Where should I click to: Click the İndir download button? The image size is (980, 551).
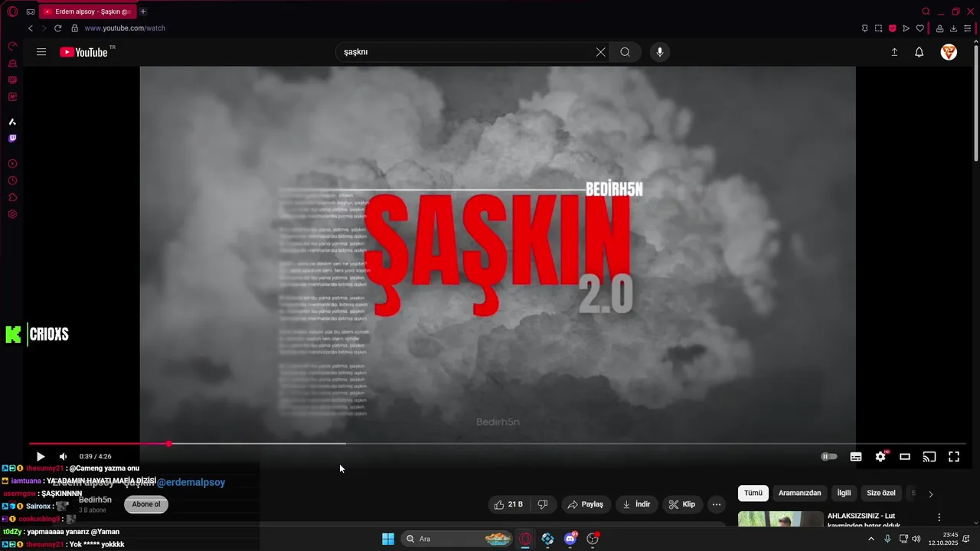pos(636,504)
